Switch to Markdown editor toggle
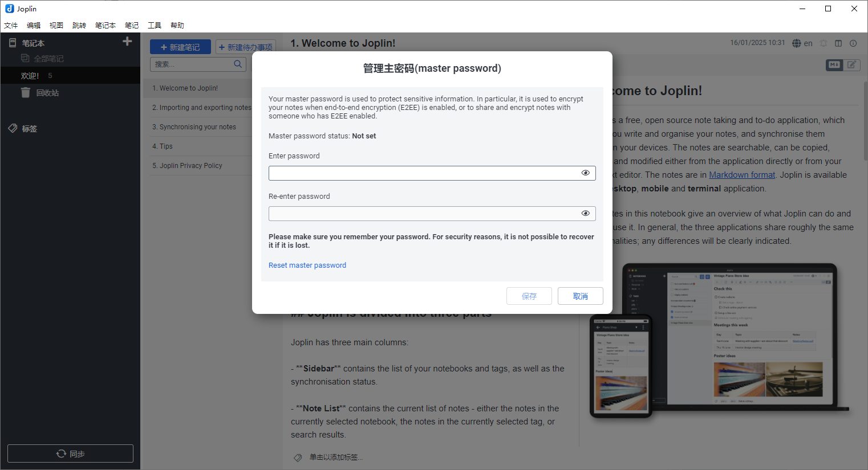This screenshot has width=868, height=470. click(x=834, y=65)
